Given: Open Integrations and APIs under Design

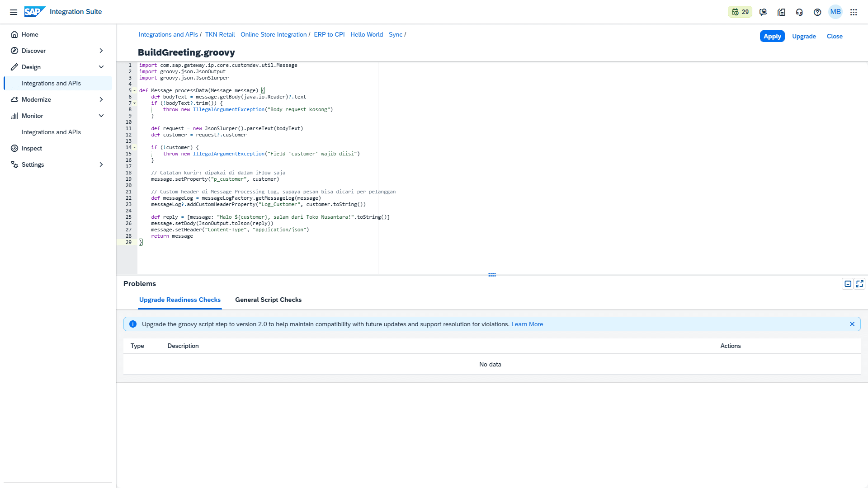Looking at the screenshot, I should pyautogui.click(x=58, y=83).
